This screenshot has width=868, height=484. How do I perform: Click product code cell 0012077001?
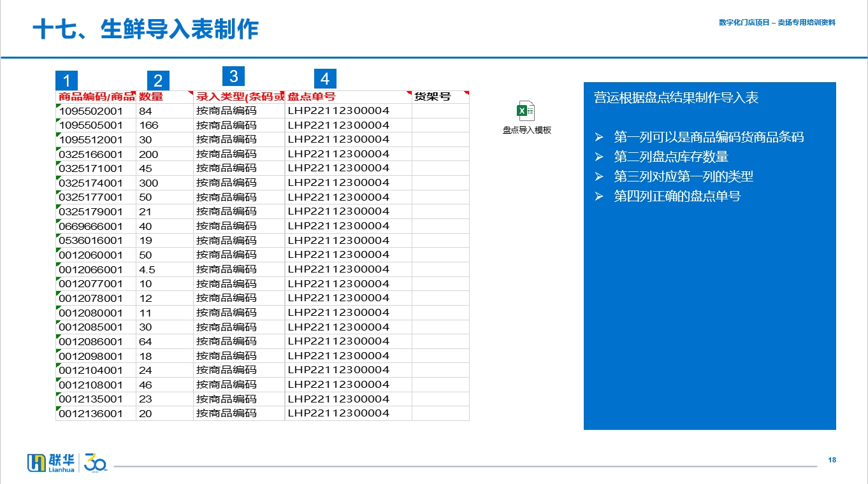[x=96, y=284]
